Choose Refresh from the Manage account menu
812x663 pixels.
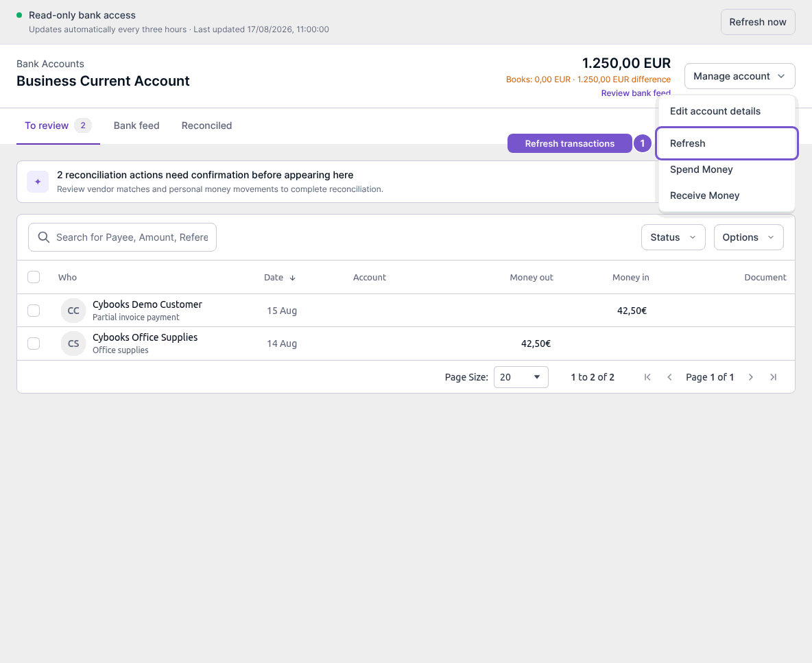click(726, 143)
